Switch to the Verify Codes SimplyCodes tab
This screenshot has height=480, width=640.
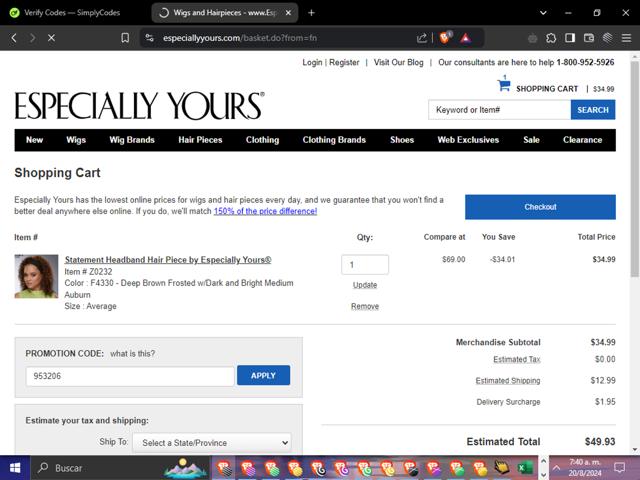point(65,13)
